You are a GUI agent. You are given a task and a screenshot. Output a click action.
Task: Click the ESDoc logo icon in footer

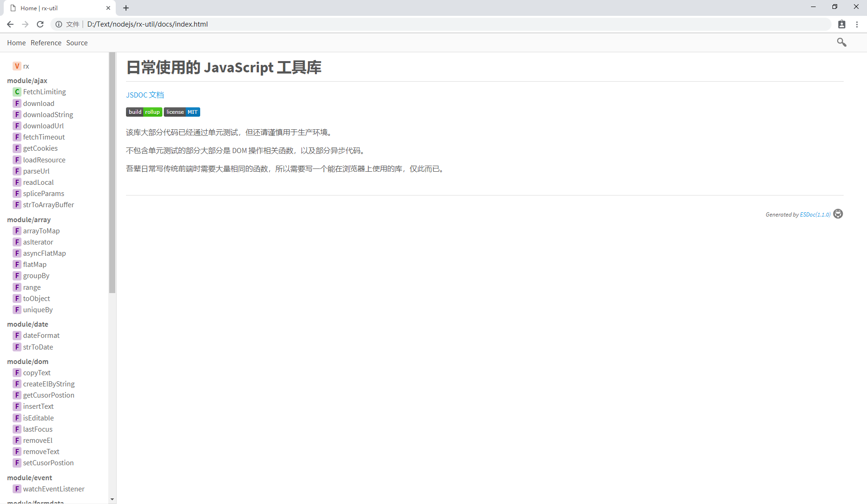(838, 214)
